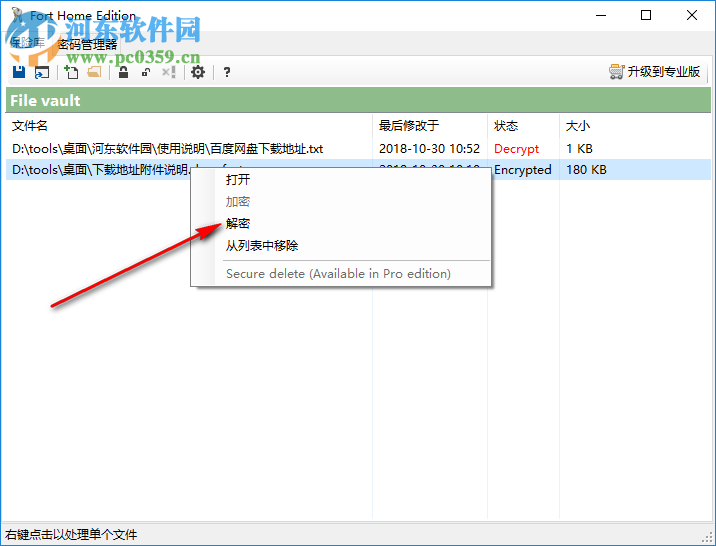Screen dimensions: 716x546
Task: Sort by the 大小 column header
Action: point(578,126)
